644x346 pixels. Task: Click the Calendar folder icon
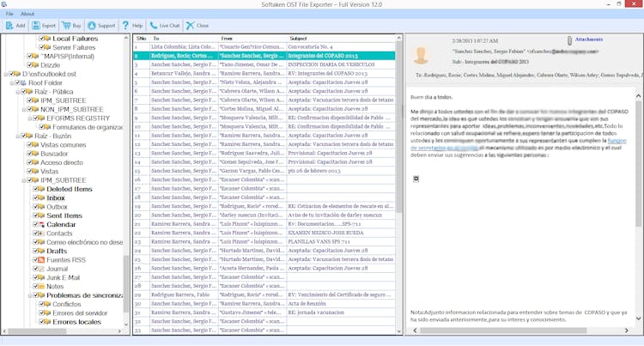pyautogui.click(x=41, y=224)
